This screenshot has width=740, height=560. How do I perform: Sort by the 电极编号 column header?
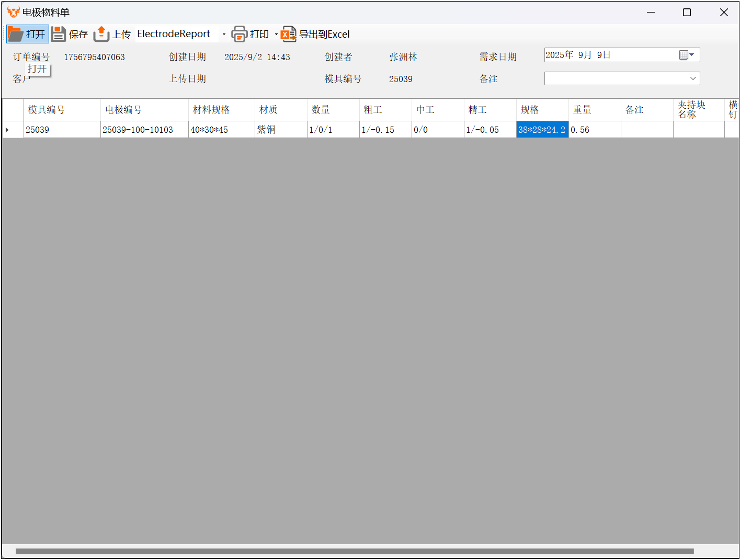144,110
